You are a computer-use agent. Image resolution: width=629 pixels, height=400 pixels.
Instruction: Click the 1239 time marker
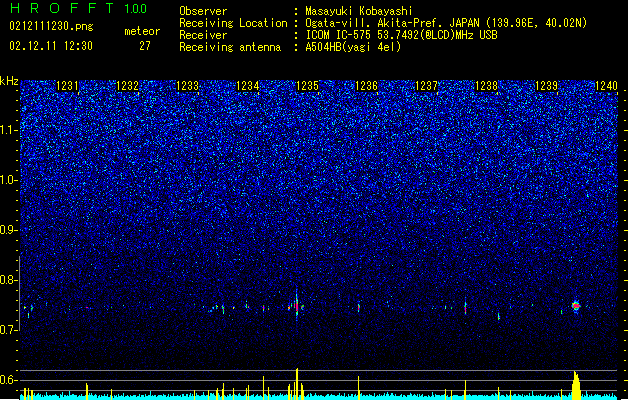click(546, 86)
